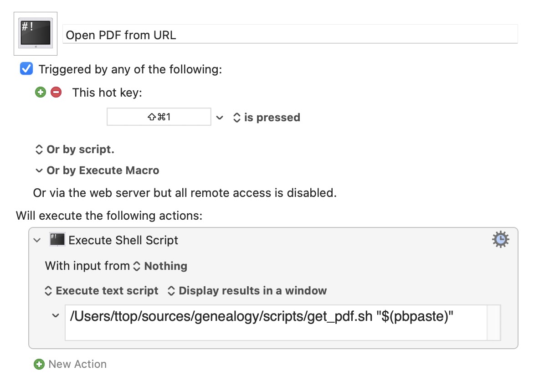The image size is (534, 392).
Task: Collapse the Execute Shell Script action
Action: click(37, 240)
